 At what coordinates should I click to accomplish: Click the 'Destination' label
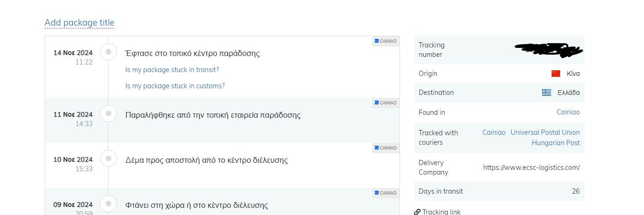[436, 93]
